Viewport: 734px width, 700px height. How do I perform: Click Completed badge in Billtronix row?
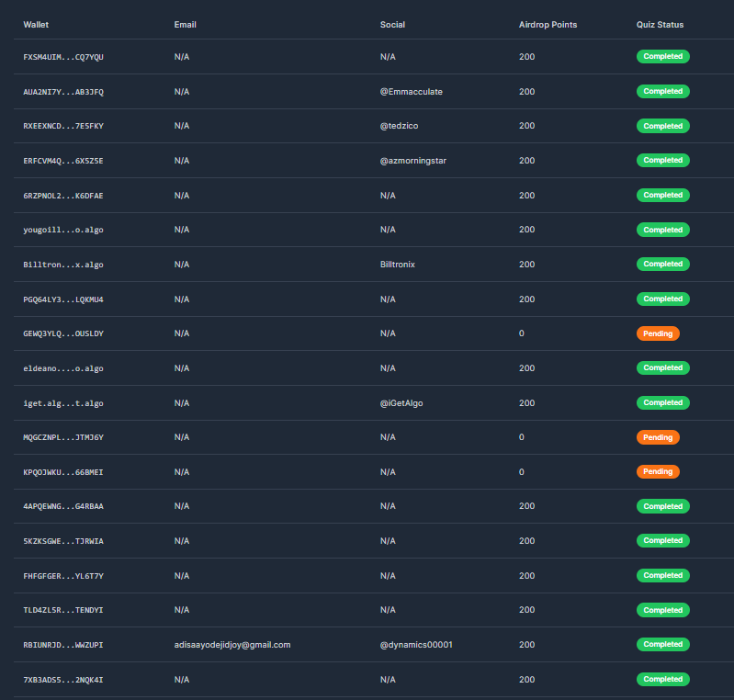coord(663,264)
